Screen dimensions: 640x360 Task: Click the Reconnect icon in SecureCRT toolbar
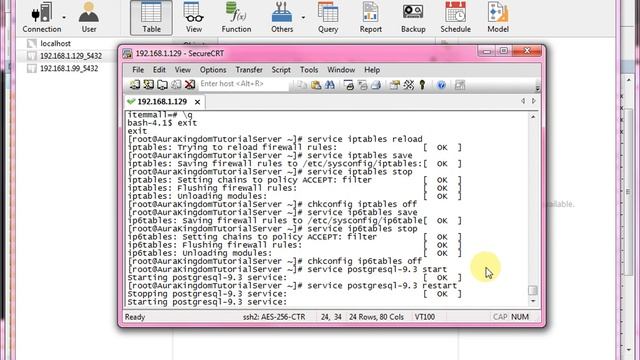point(176,84)
